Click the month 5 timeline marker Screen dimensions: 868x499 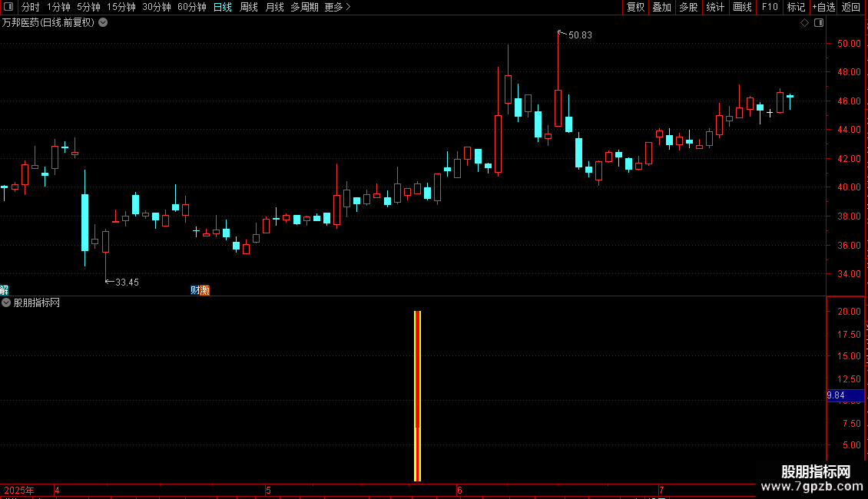point(269,490)
